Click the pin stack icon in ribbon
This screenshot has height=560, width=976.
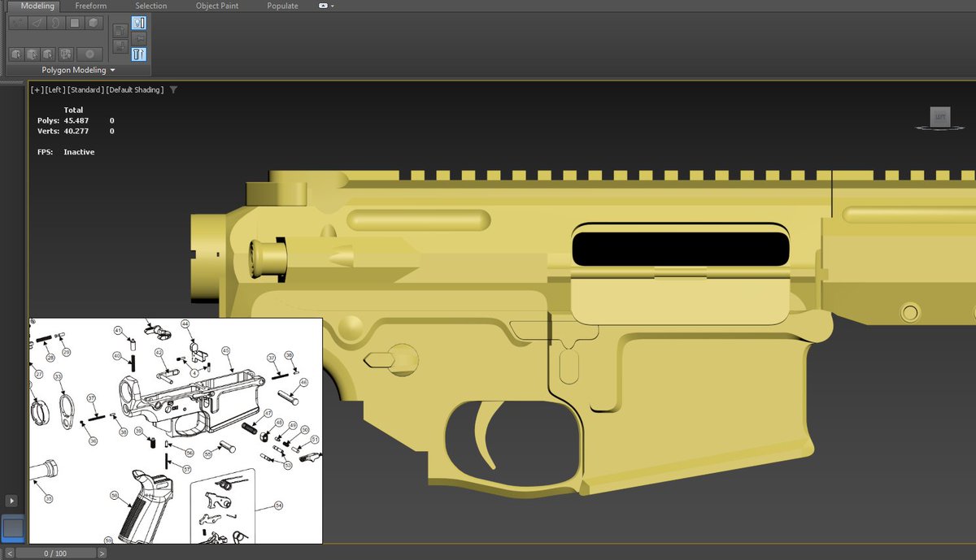[138, 38]
